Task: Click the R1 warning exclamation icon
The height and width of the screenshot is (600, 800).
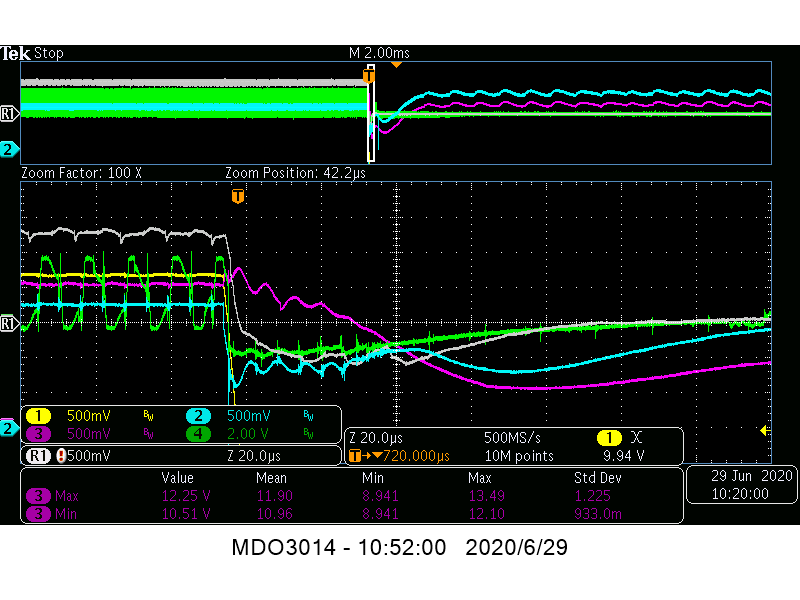Action: tap(61, 456)
